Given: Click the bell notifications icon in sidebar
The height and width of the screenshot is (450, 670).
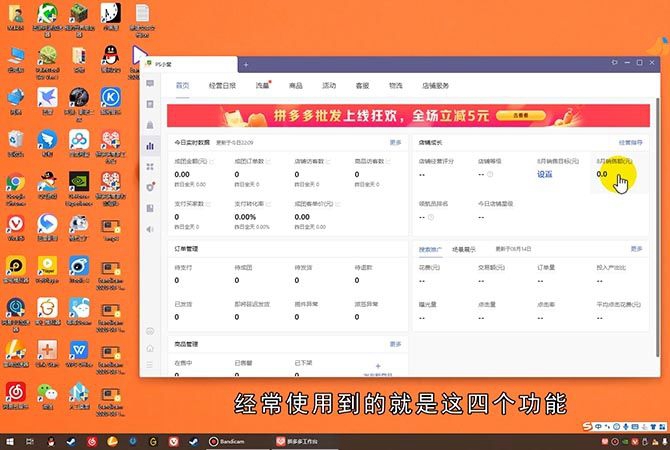Looking at the screenshot, I should [x=150, y=125].
